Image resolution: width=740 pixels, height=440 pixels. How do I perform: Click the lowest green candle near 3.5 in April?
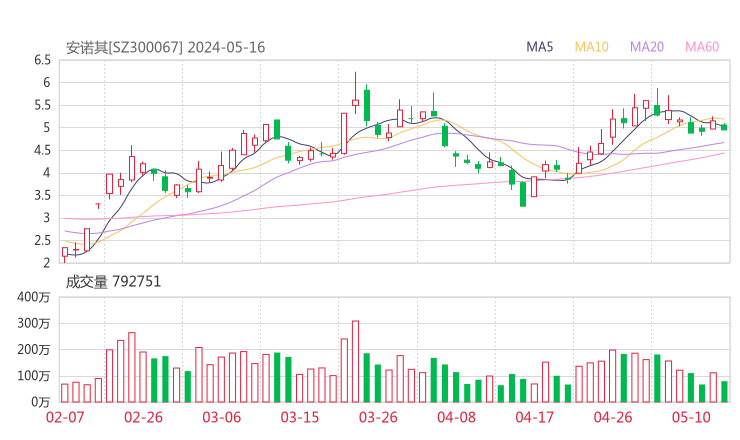coord(523,194)
